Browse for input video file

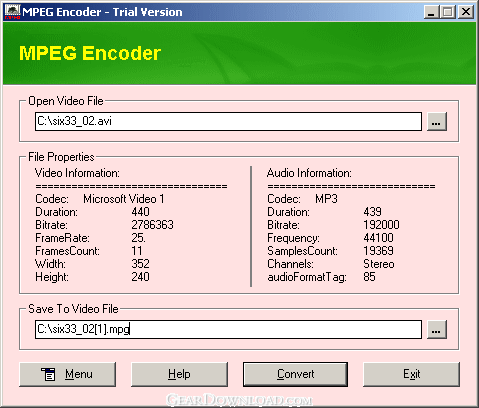437,122
